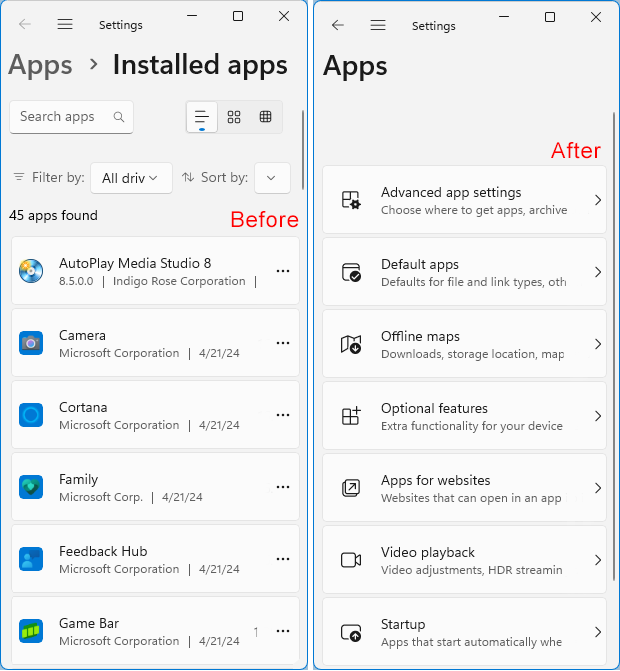Open hamburger menu in right Settings window

(377, 25)
